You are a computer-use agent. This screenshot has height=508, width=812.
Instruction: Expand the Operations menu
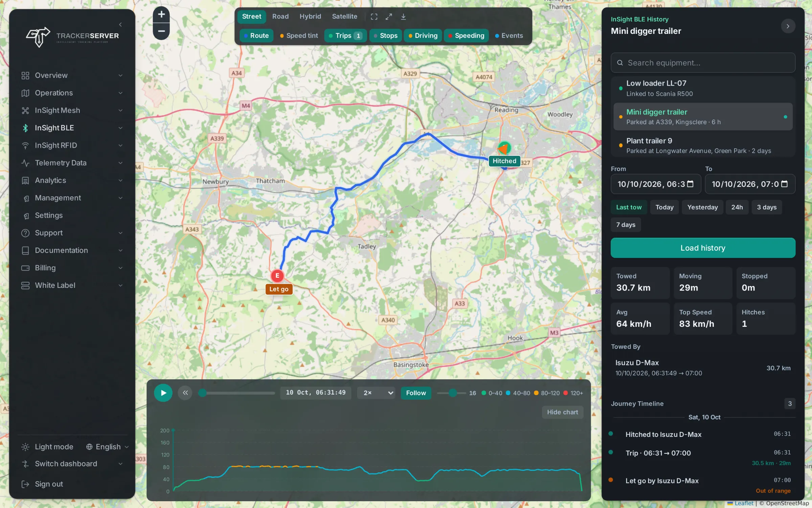pos(72,93)
